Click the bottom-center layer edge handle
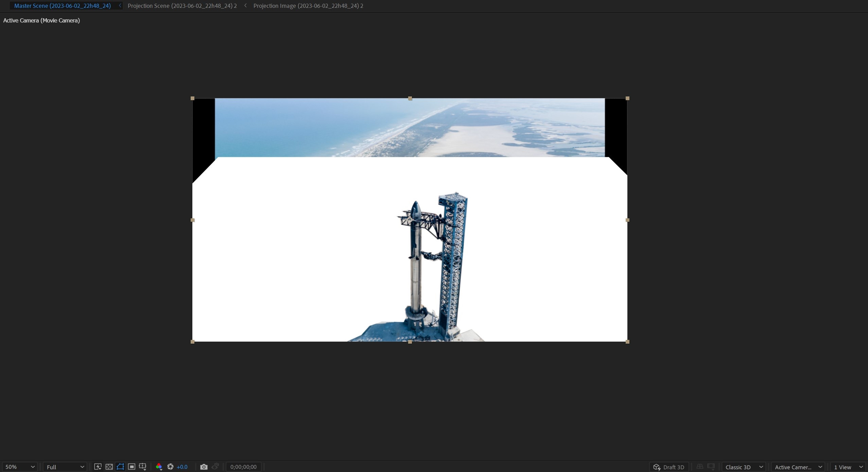 point(410,342)
